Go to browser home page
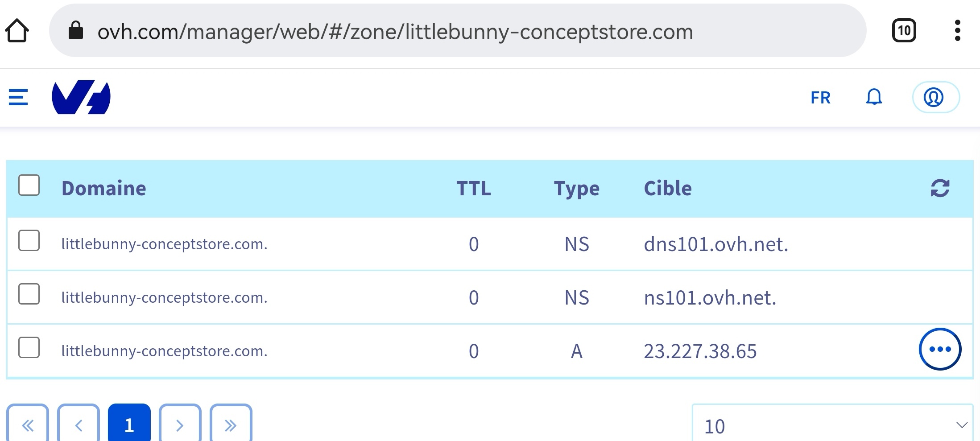 click(17, 31)
